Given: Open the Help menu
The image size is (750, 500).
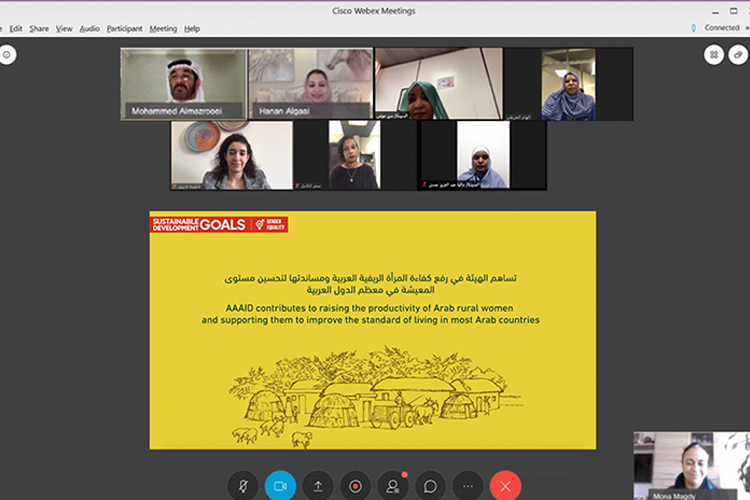Looking at the screenshot, I should [x=192, y=29].
